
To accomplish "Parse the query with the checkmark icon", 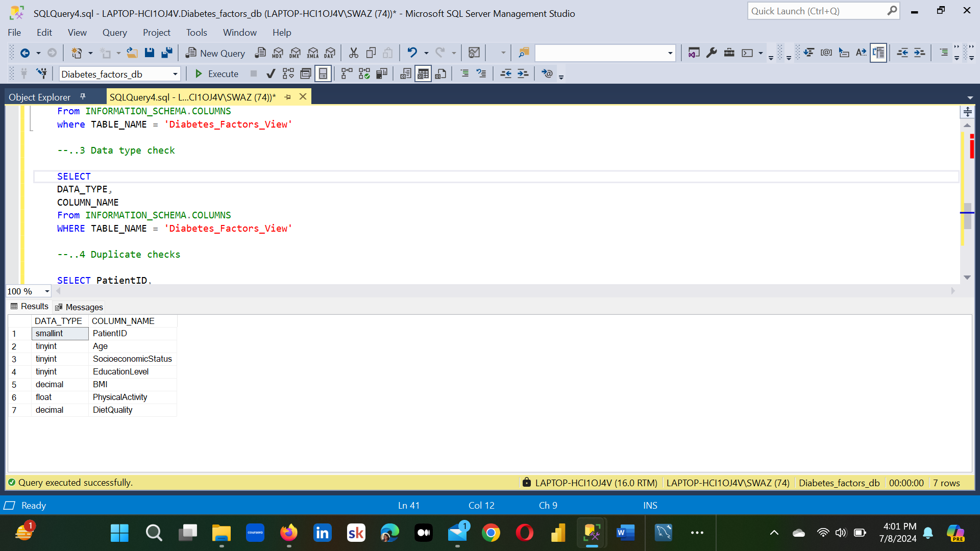I will tap(271, 74).
